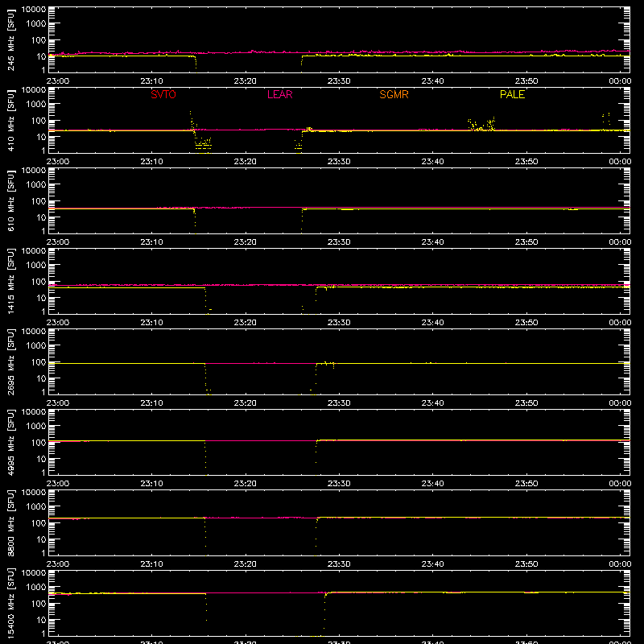Click the SGMR station label

tap(394, 94)
